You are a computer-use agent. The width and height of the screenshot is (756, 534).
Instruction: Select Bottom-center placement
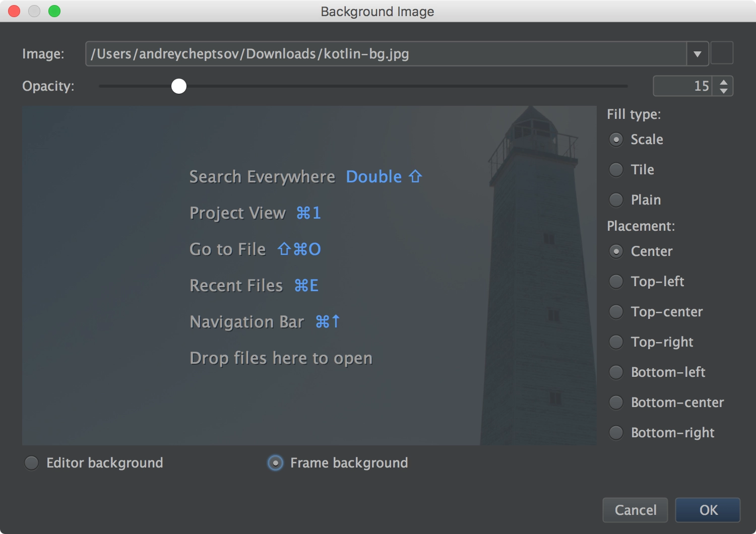(666, 403)
